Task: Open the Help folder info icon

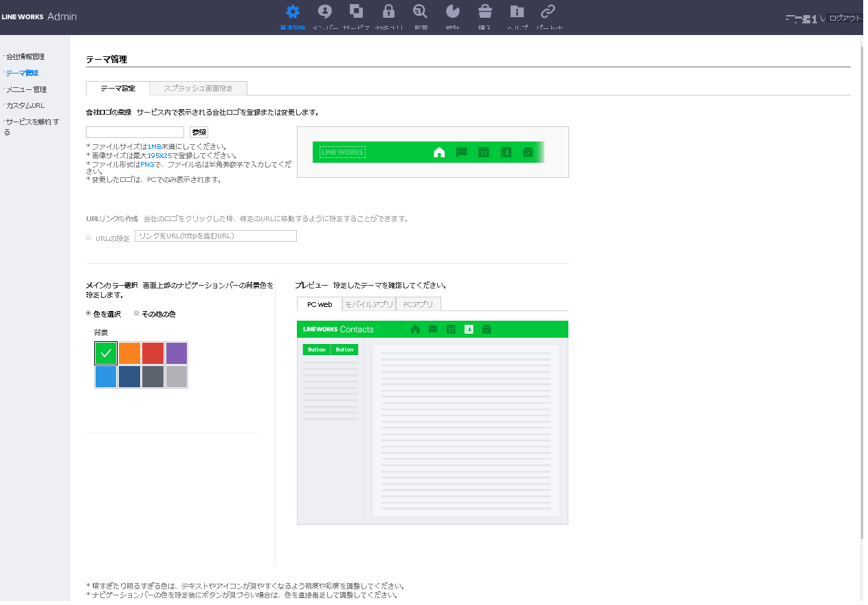Action: (x=517, y=12)
